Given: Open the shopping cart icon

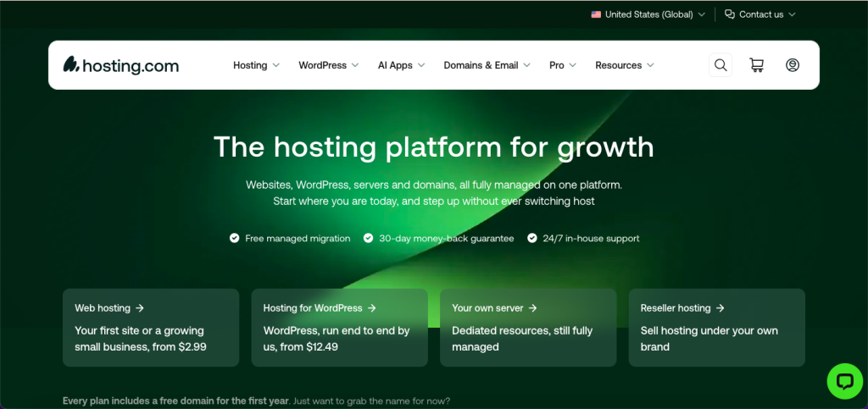Looking at the screenshot, I should [x=756, y=65].
